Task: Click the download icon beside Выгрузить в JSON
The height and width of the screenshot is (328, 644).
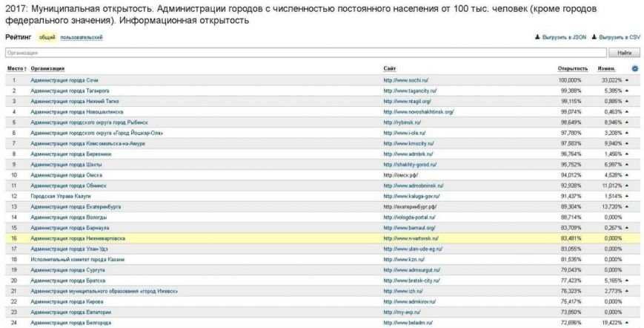Action: 537,36
